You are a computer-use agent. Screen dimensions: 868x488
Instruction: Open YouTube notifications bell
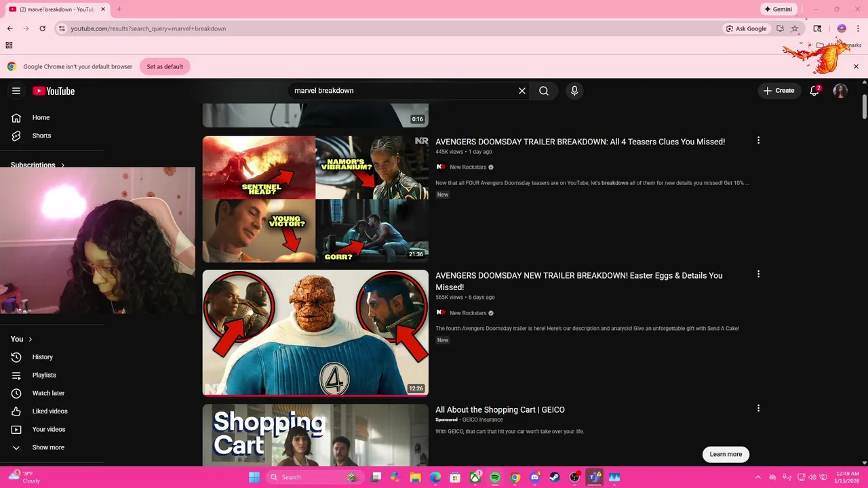814,90
